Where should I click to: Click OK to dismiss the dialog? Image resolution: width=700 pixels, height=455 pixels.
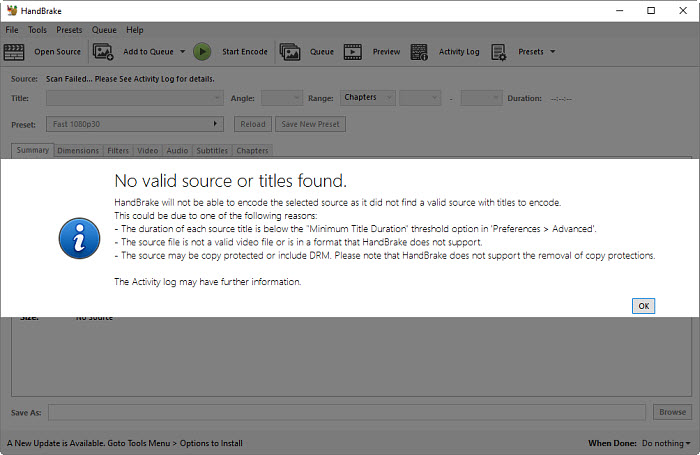[643, 306]
